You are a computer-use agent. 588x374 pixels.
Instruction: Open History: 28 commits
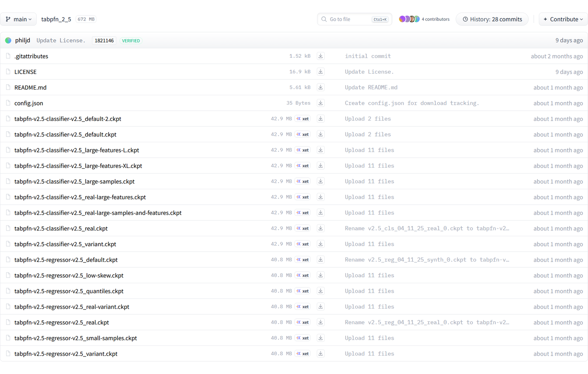coord(492,19)
